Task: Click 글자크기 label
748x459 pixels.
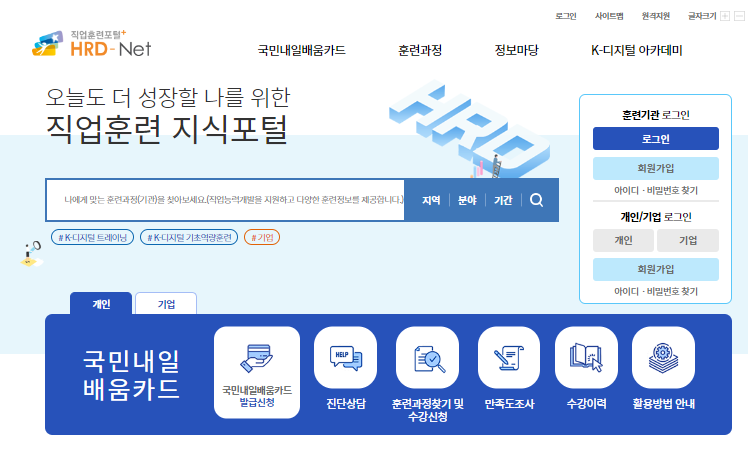Action: [702, 16]
